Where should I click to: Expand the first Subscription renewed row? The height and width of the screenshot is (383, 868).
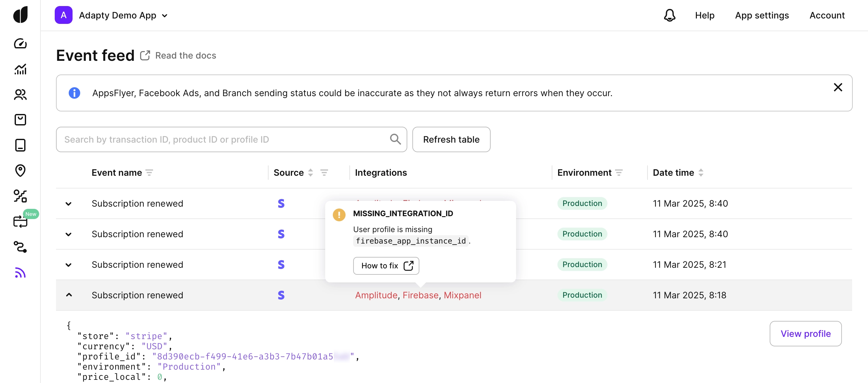[68, 204]
